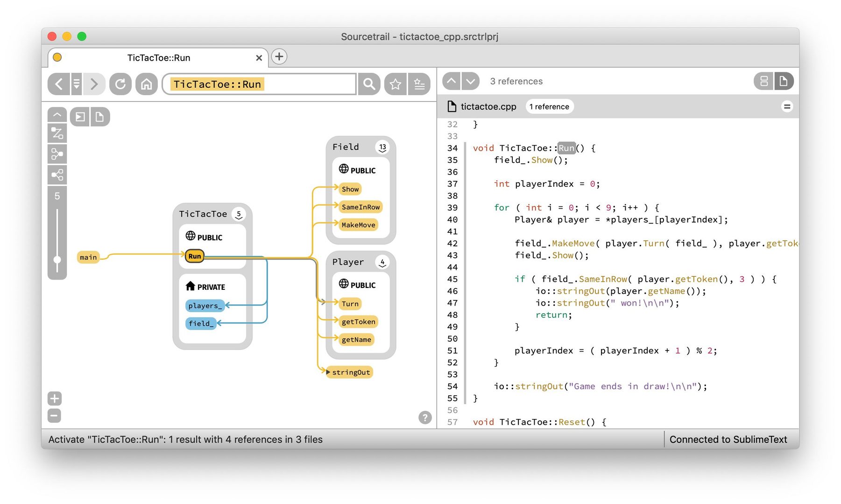841x504 pixels.
Task: Minimize the tictactoe.cpp code snippet
Action: [x=787, y=107]
